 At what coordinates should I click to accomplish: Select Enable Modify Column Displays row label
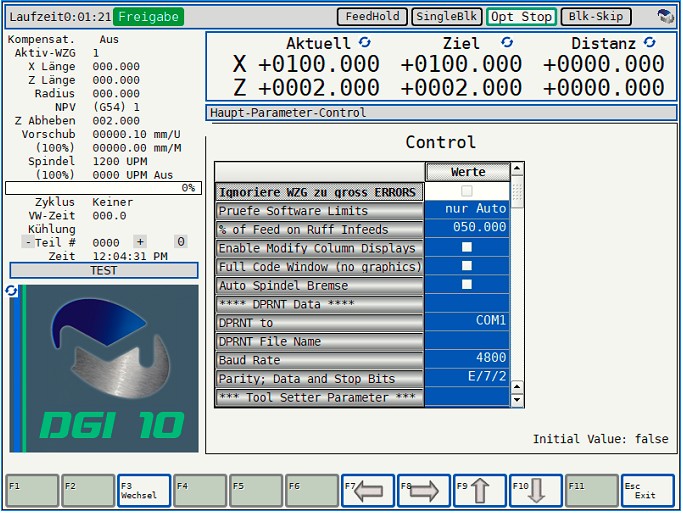pos(319,248)
